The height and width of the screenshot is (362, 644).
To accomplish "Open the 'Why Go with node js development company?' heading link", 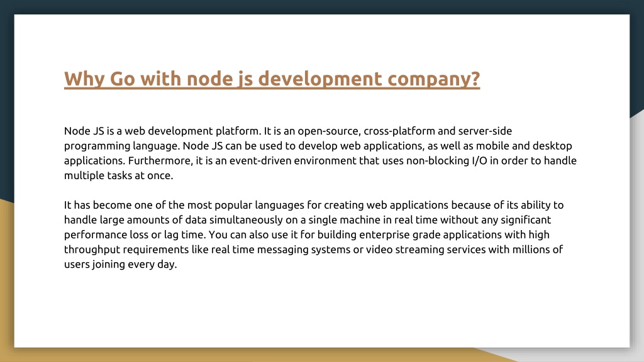I will 272,79.
